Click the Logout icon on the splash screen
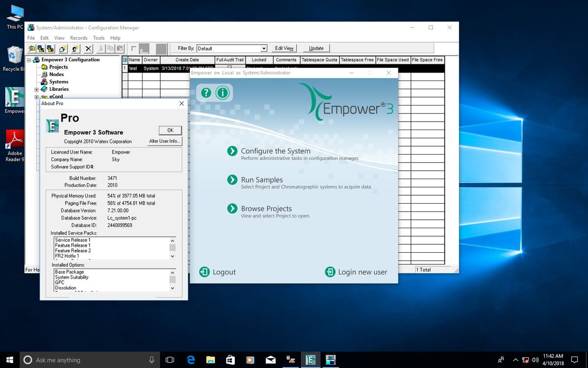588x368 pixels. pyautogui.click(x=204, y=272)
